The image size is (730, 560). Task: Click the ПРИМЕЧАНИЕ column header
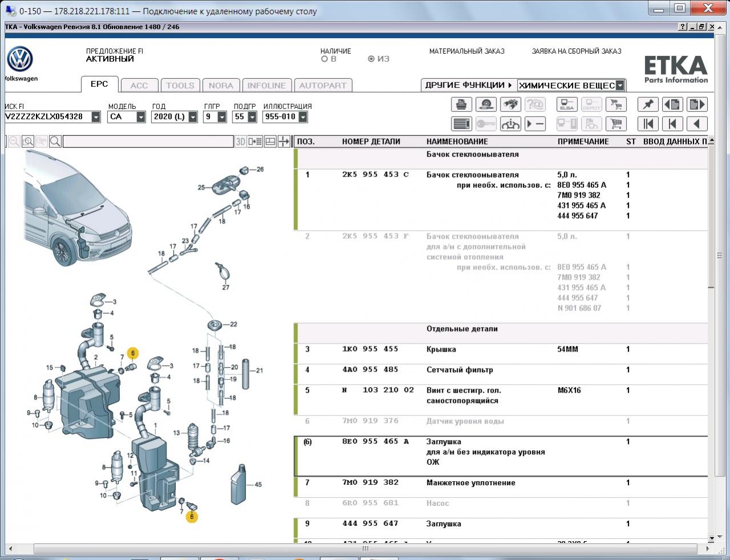(x=583, y=142)
